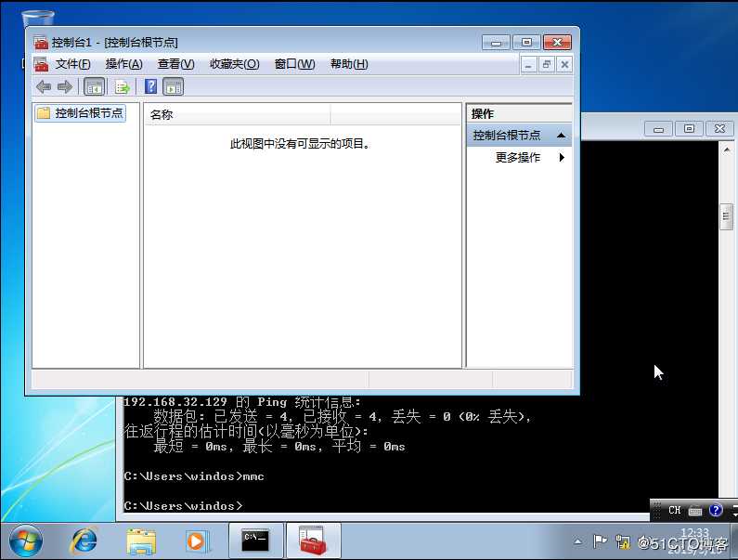Image resolution: width=738 pixels, height=560 pixels.
Task: Show hidden tray icons arrow
Action: [577, 542]
